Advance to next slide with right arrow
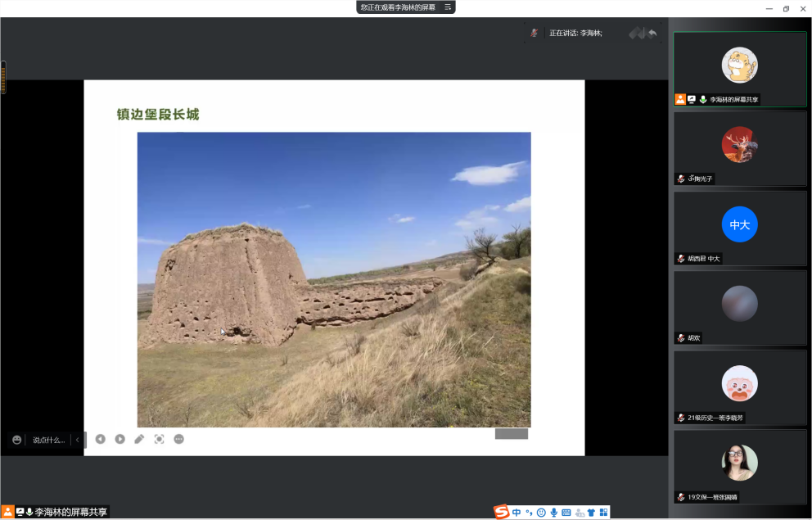The width and height of the screenshot is (812, 520). click(x=120, y=439)
